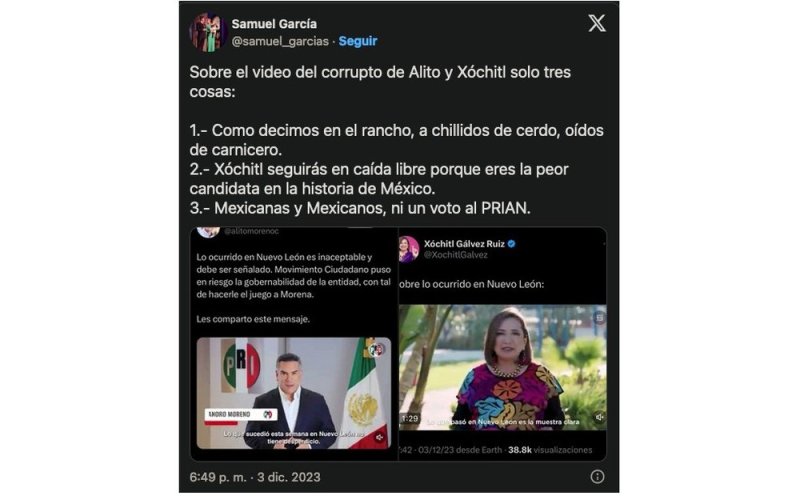The image size is (800, 496).
Task: Open the @XochitlGalvez handle link
Action: click(456, 255)
